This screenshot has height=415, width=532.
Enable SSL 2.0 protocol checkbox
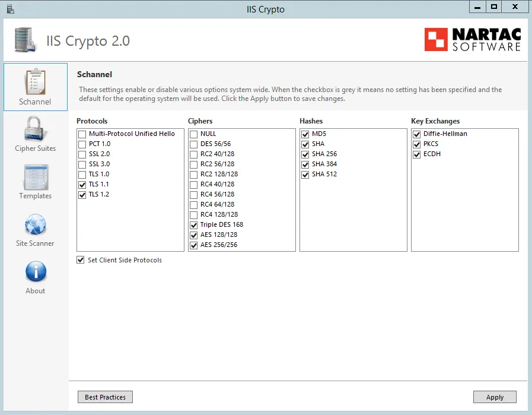point(82,154)
